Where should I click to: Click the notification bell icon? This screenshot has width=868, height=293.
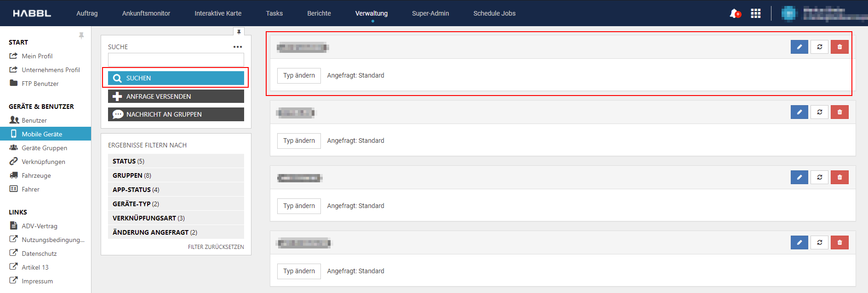[x=735, y=13]
